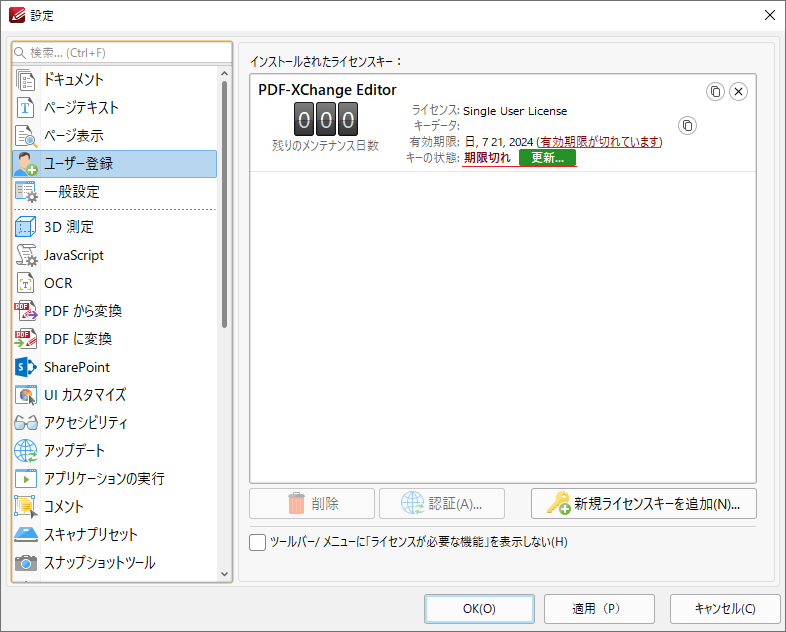786x632 pixels.
Task: Toggle ライセンスが必要な機能を表示しない checkbox
Action: (x=257, y=542)
